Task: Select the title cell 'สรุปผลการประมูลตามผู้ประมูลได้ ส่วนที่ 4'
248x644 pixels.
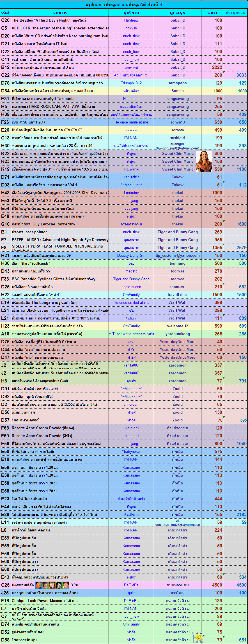Action: [x=124, y=4]
